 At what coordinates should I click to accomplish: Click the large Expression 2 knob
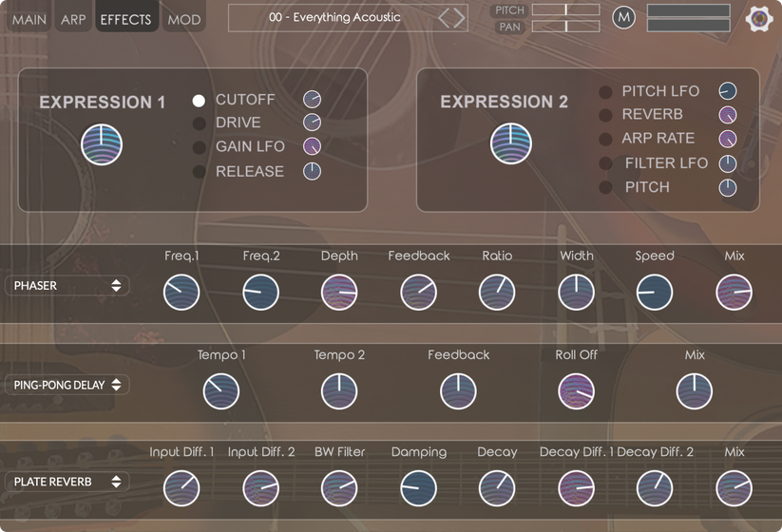pyautogui.click(x=510, y=144)
